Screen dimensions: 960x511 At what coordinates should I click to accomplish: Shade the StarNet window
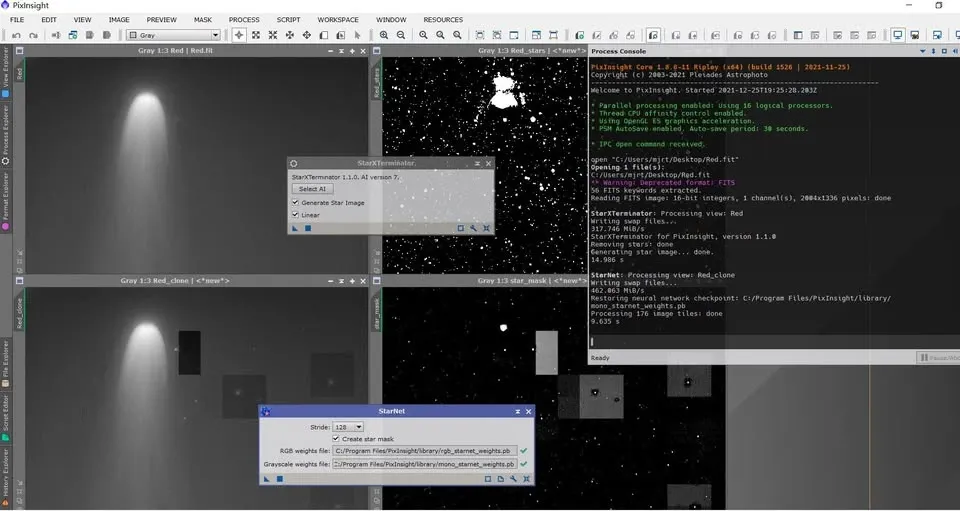point(518,411)
